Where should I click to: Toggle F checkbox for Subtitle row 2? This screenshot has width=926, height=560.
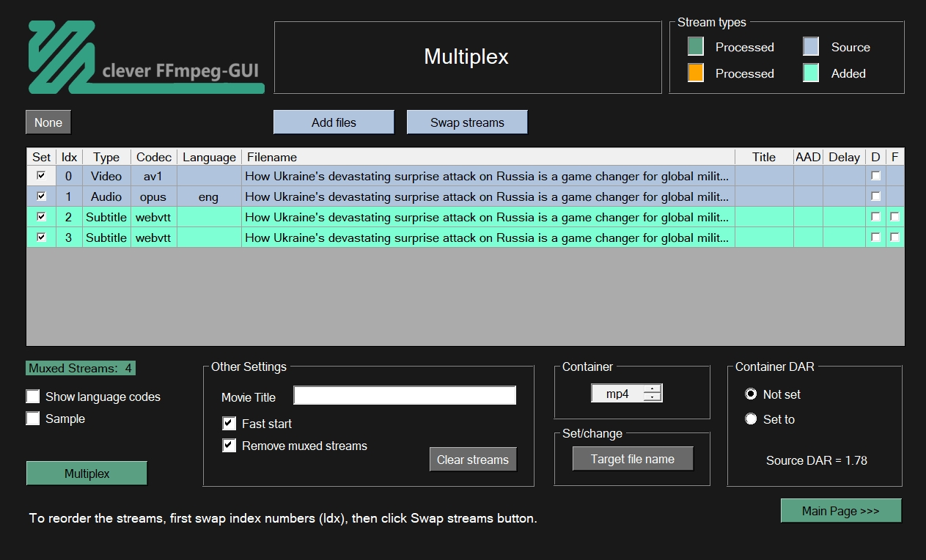[x=895, y=217]
